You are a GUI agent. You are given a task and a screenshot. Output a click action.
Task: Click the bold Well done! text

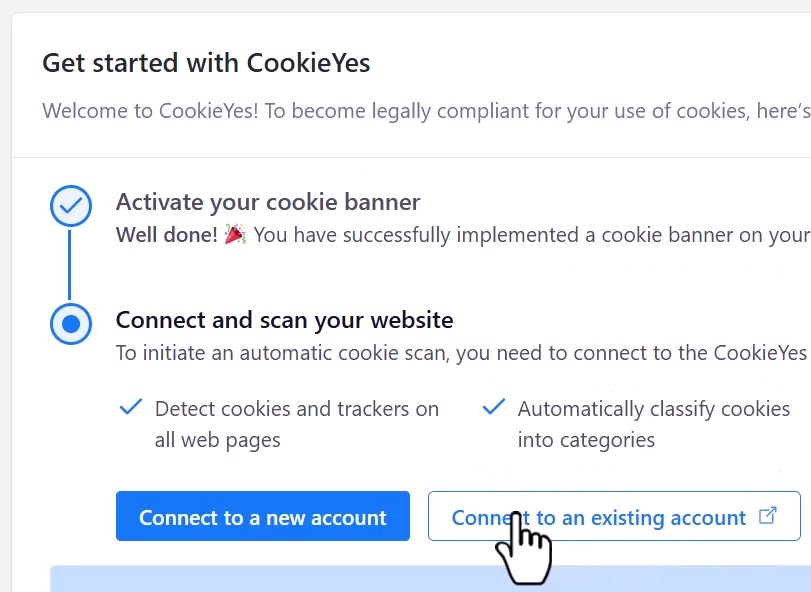pos(166,235)
